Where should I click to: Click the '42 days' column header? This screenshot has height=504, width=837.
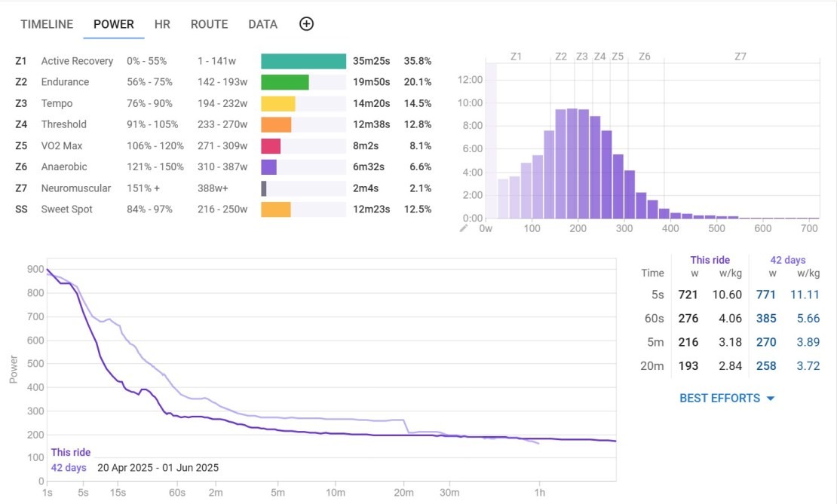[787, 260]
